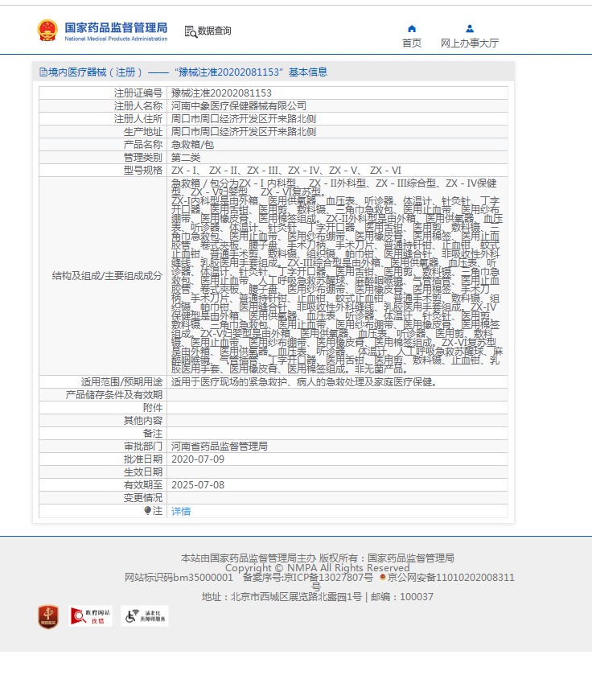Click the Copyright © NMPA footer line

click(x=318, y=567)
